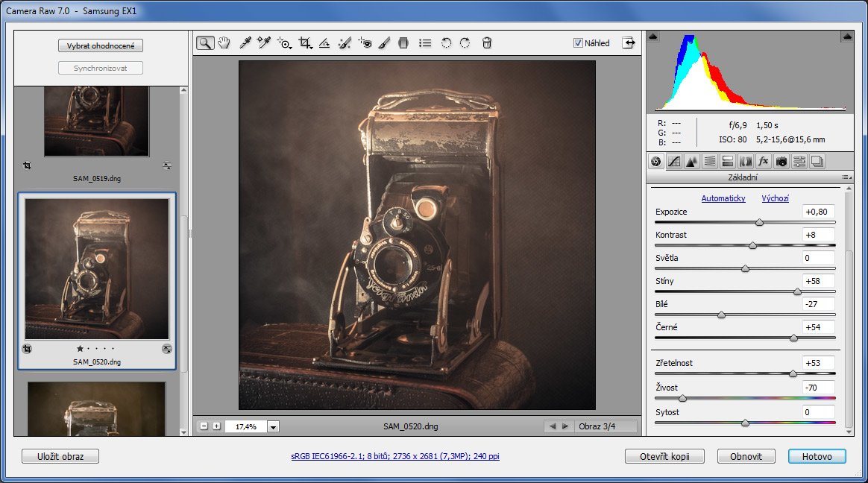Toggle shadow clipping warning on histogram
The width and height of the screenshot is (868, 483).
tap(653, 37)
